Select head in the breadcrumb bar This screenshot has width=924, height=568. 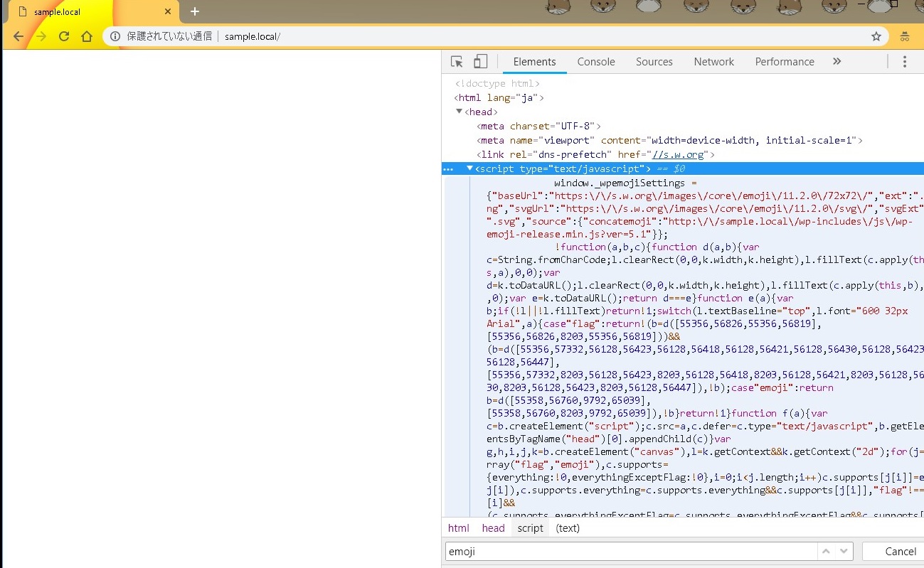click(493, 528)
